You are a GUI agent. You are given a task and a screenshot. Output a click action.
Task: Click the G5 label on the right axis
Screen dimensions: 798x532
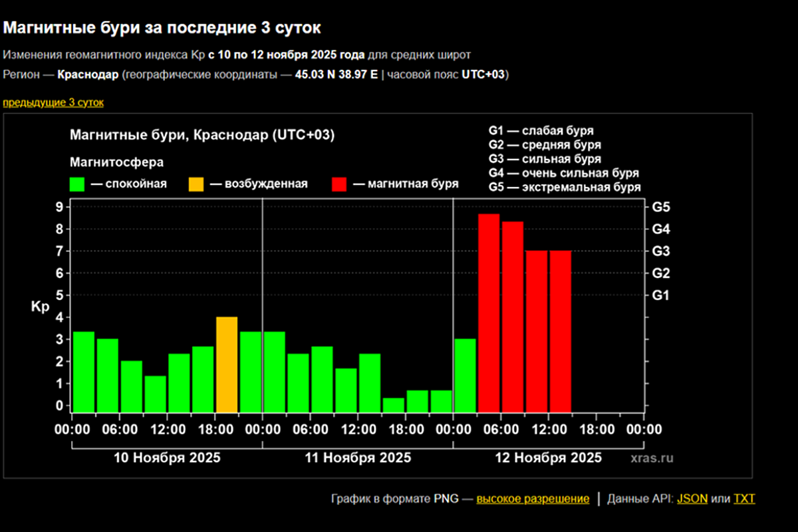tap(662, 207)
